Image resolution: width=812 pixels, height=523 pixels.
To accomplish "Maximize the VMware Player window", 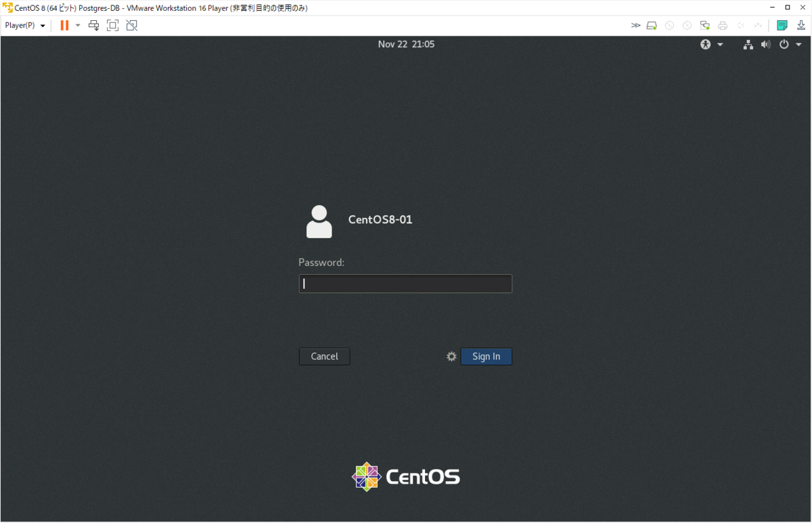I will coord(788,7).
